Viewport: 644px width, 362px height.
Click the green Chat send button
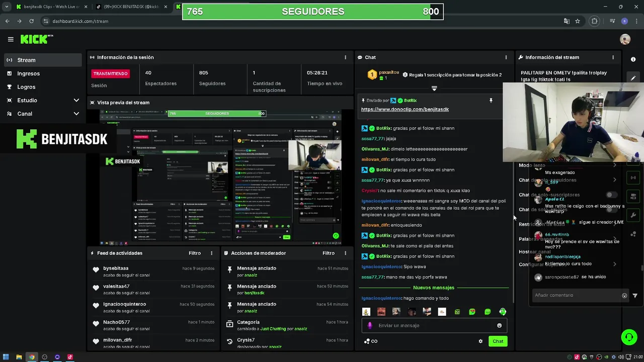click(498, 341)
